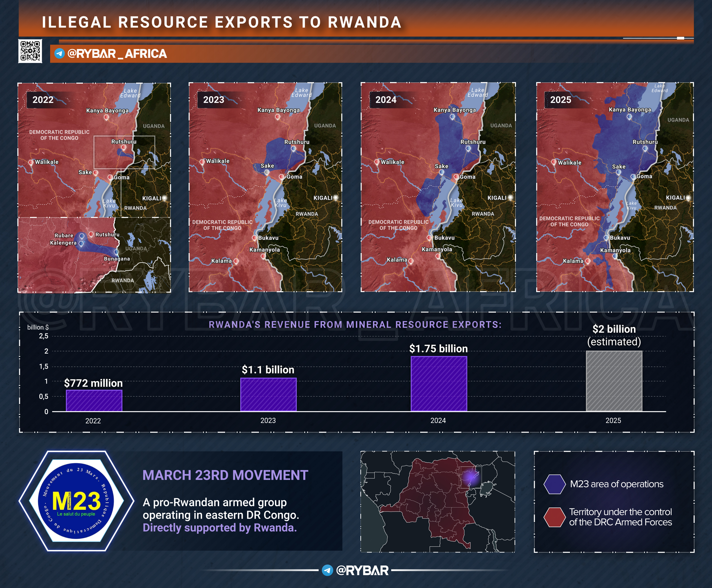Click the Telegram icon beside the @RYBAR footer
The image size is (712, 588).
327,570
